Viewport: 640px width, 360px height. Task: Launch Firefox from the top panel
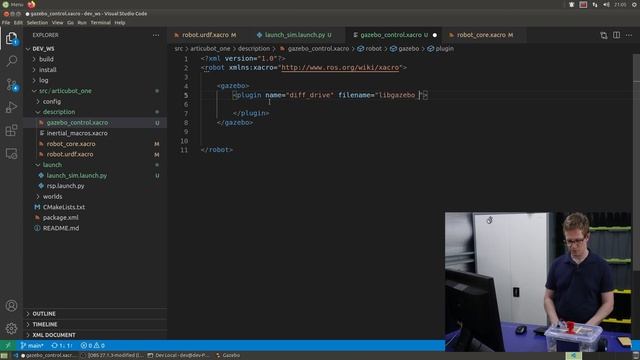31,4
